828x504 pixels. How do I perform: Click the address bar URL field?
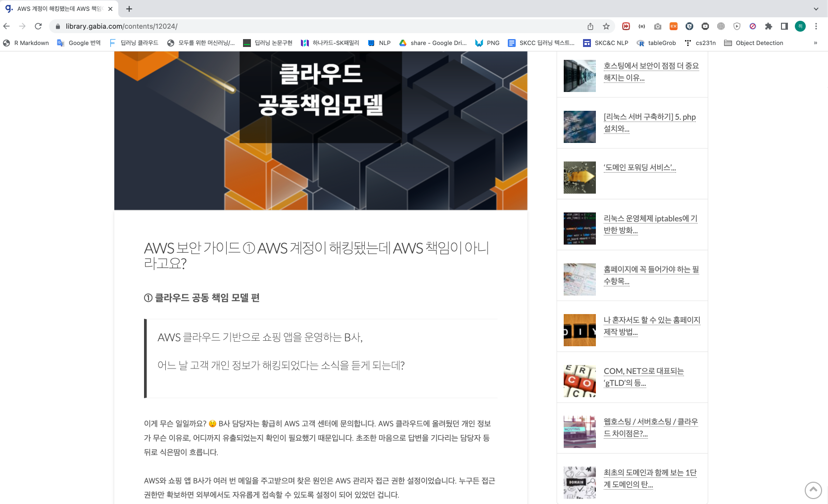[317, 26]
